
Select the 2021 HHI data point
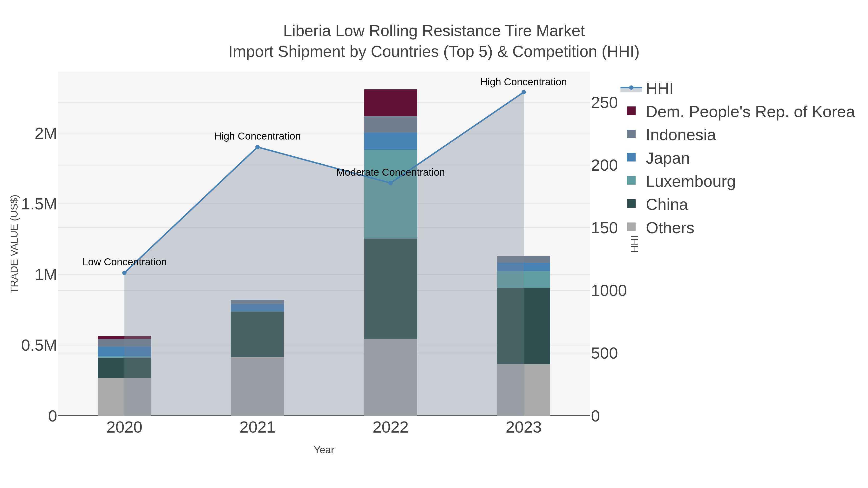click(258, 147)
